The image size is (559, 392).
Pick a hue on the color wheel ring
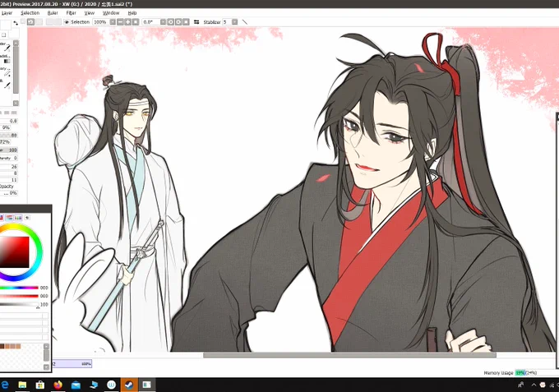(39, 252)
